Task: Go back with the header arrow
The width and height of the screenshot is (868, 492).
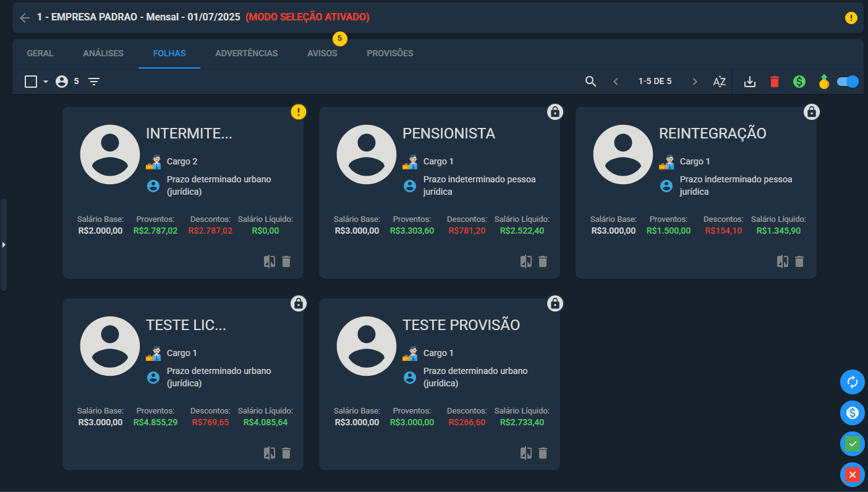Action: (25, 18)
